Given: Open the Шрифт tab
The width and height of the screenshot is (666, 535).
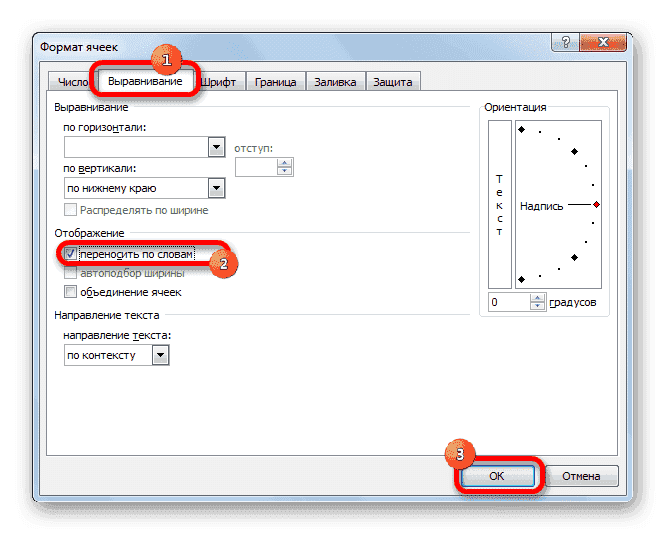Looking at the screenshot, I should pos(219,82).
